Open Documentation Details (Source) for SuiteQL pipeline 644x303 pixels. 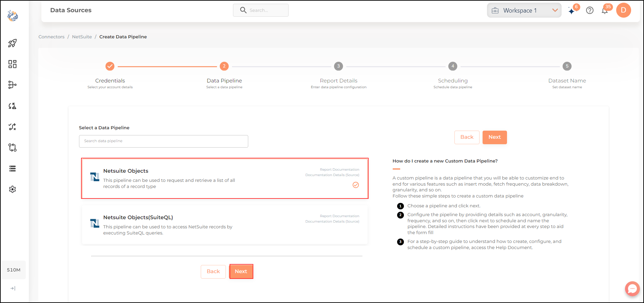(x=332, y=222)
